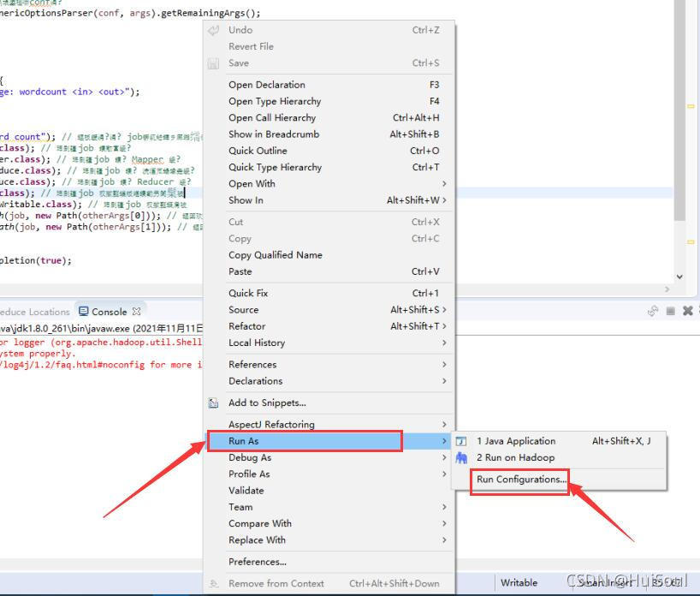The image size is (700, 596).
Task: Click the Java Application run icon
Action: [461, 441]
